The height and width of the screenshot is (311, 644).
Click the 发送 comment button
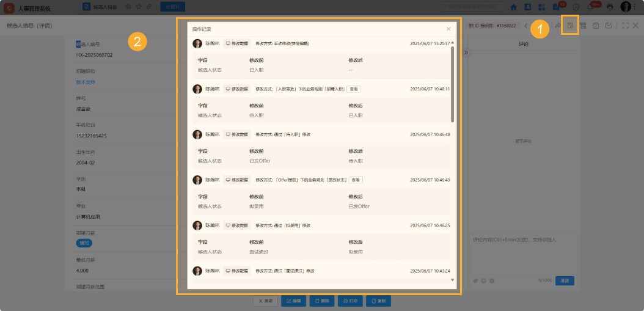click(x=565, y=281)
